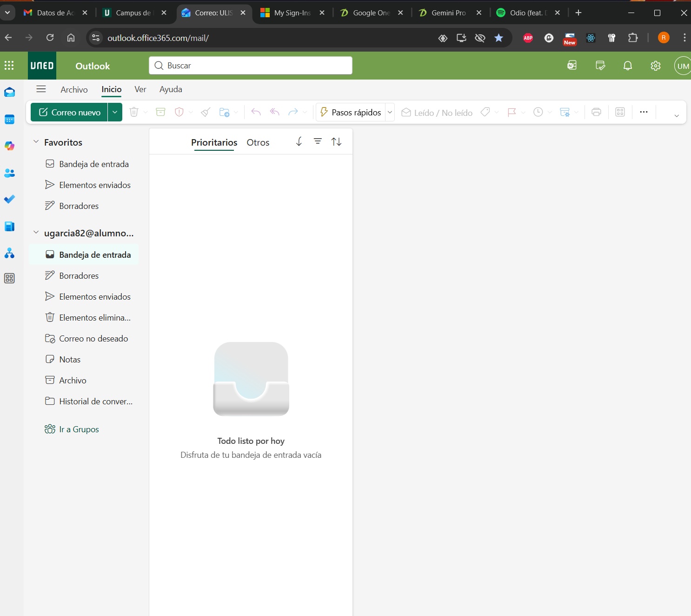Collapse the Favoritos folder section
Screen dimensions: 691x616
click(x=36, y=142)
